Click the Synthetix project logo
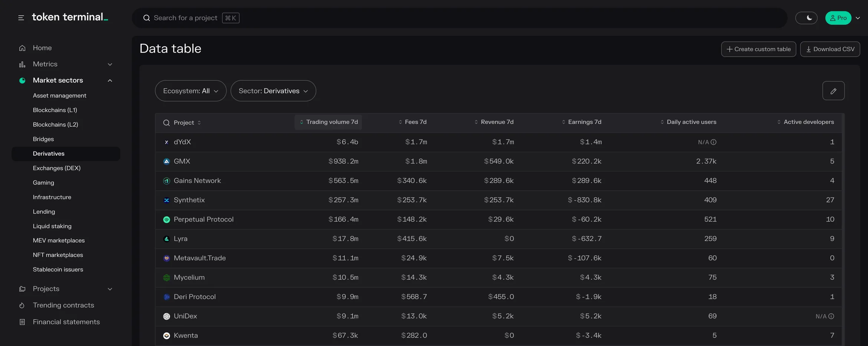Viewport: 868px width, 346px height. (167, 200)
